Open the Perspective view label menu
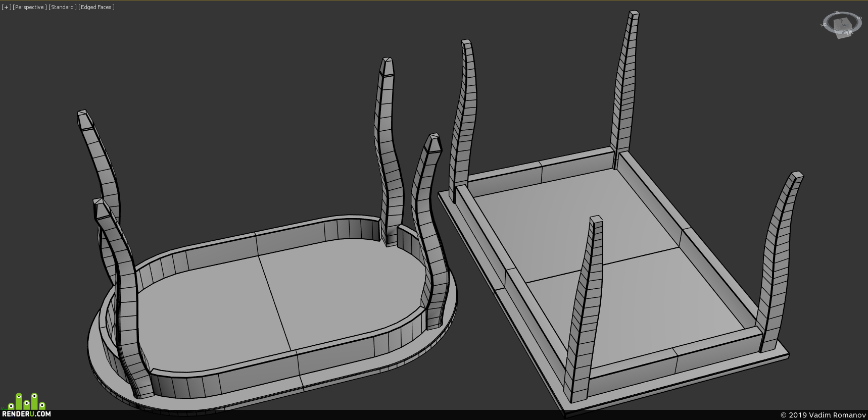The image size is (868, 420). [x=30, y=7]
